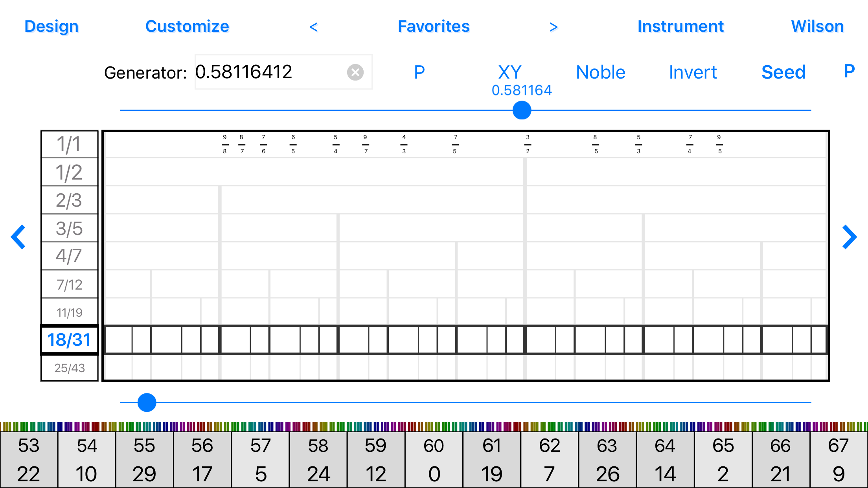
Task: Open the Wilson menu
Action: point(817,26)
